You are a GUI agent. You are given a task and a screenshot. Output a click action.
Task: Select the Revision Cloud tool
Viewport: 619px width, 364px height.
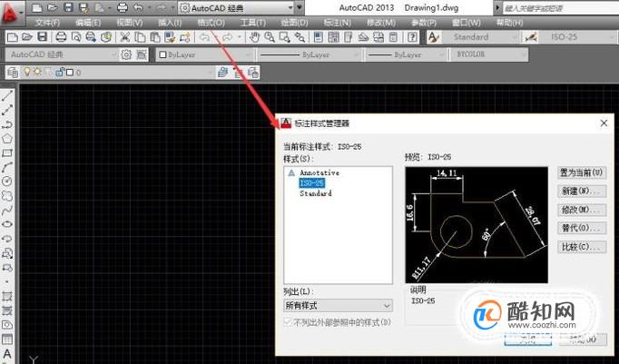7,196
